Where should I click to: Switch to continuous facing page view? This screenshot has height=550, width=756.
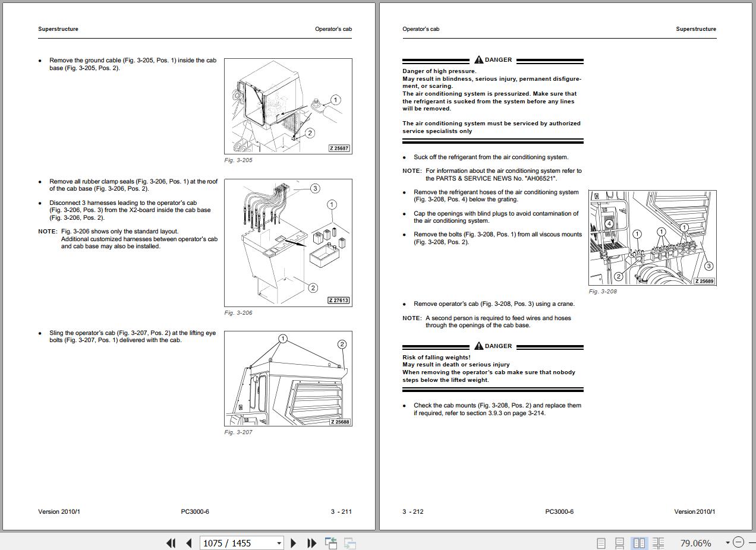tap(659, 543)
